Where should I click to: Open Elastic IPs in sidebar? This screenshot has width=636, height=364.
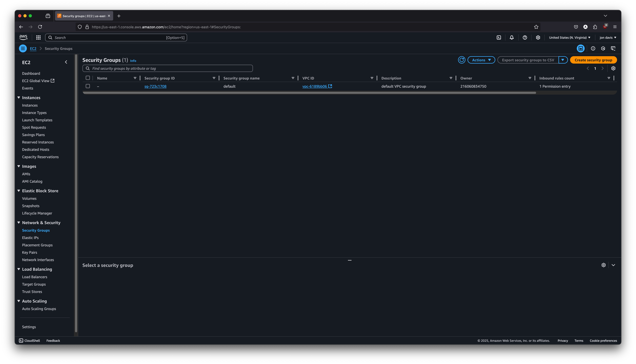click(x=30, y=238)
